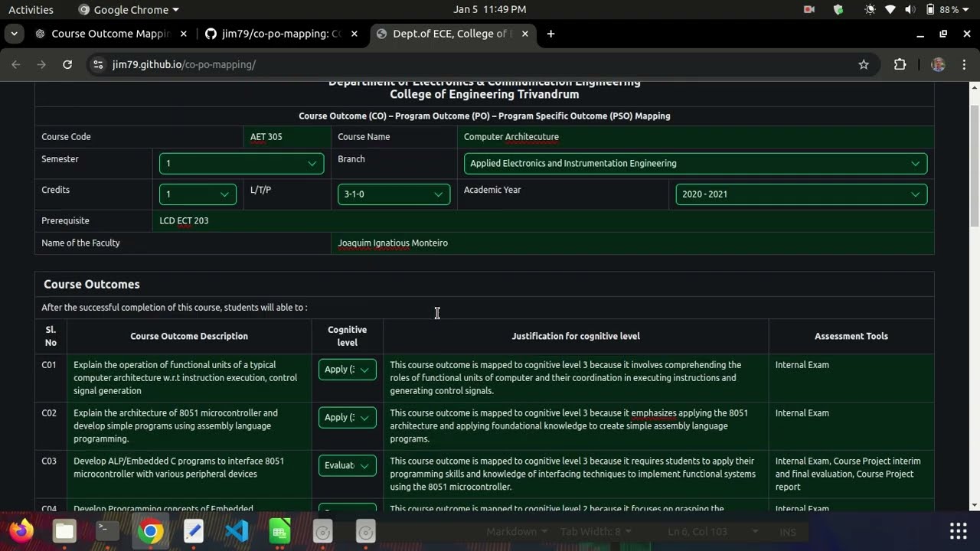
Task: Click the "Assessment Tools" column header
Action: tap(851, 336)
